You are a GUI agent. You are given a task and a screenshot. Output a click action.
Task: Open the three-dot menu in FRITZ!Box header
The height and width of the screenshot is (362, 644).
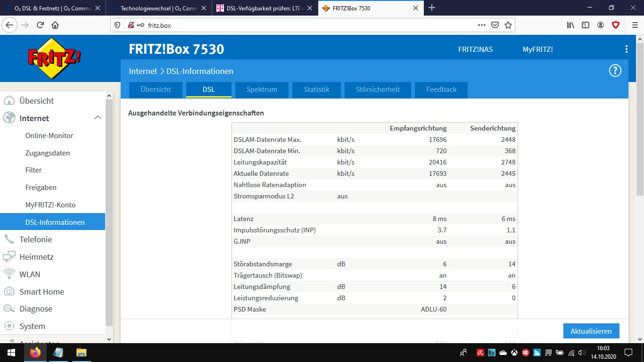[626, 49]
